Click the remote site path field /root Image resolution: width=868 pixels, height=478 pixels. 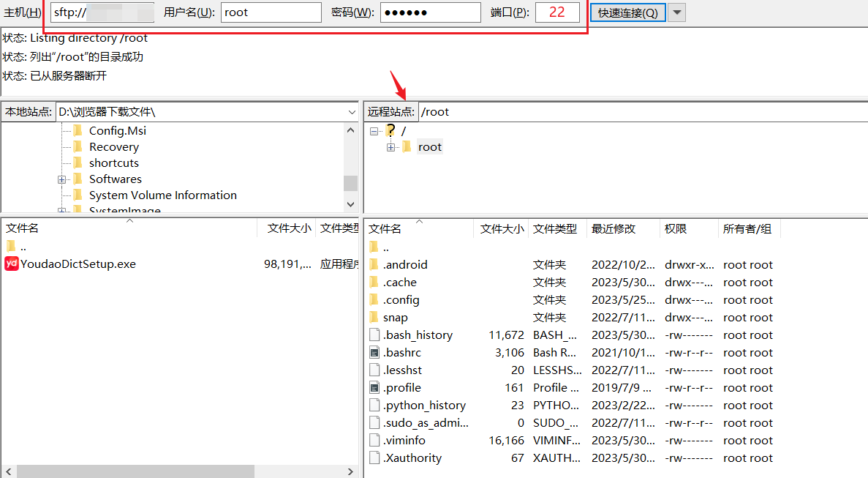pyautogui.click(x=642, y=112)
